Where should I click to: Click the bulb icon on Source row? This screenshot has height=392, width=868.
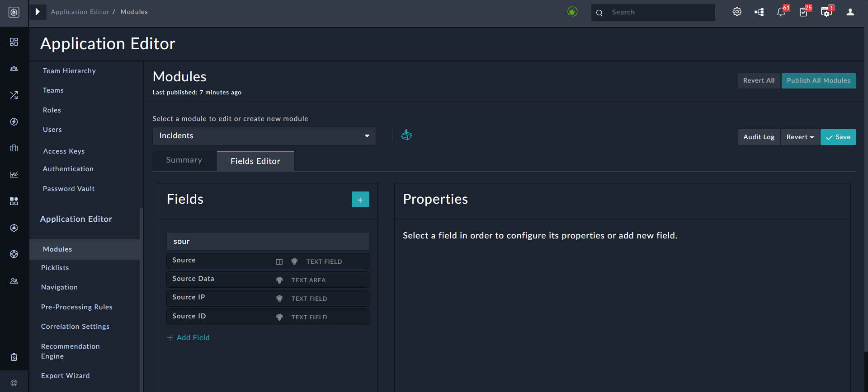point(294,261)
